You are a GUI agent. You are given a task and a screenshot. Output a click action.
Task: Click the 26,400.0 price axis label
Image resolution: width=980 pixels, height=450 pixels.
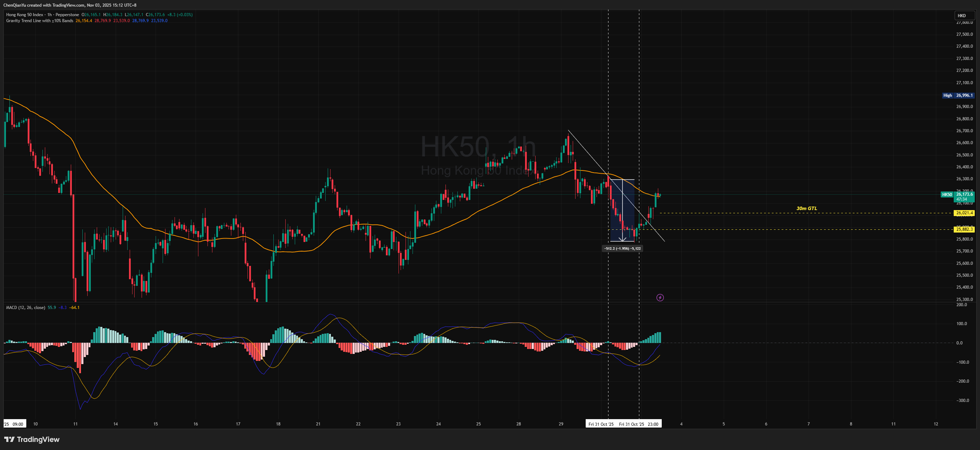tap(964, 167)
